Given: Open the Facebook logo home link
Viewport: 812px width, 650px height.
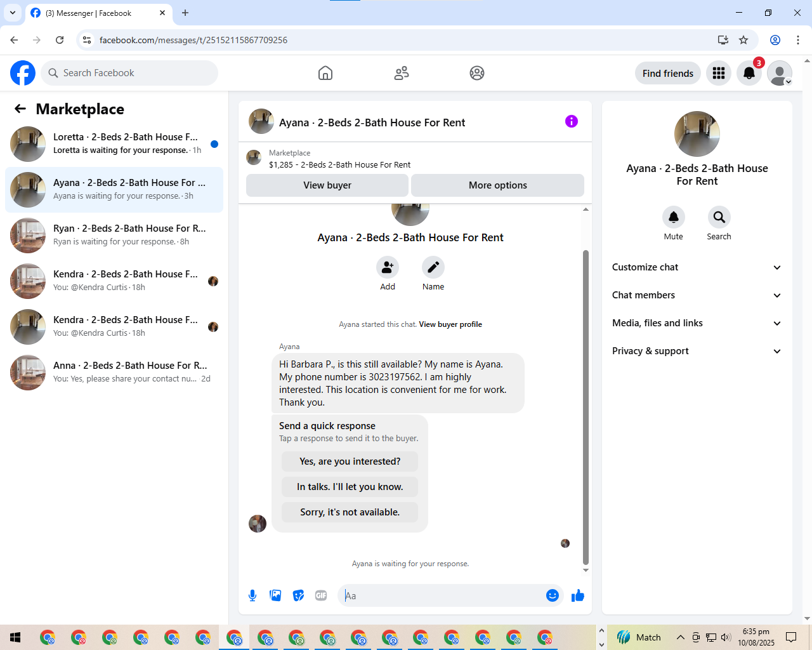Looking at the screenshot, I should pyautogui.click(x=23, y=73).
